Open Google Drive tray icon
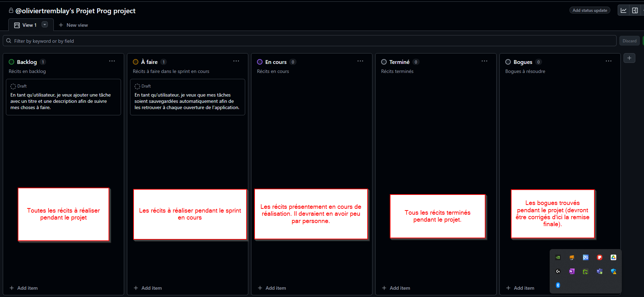The width and height of the screenshot is (644, 297). tap(613, 257)
